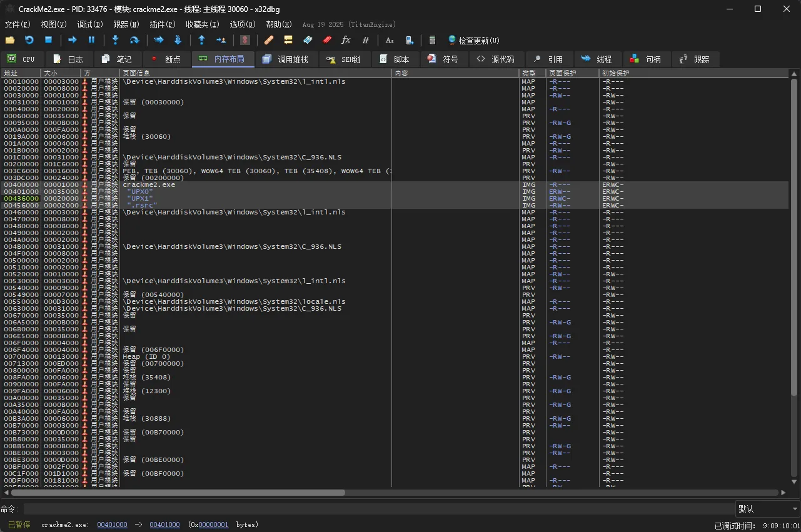This screenshot has width=801, height=532.
Task: Click the step into toolbar icon
Action: [115, 40]
